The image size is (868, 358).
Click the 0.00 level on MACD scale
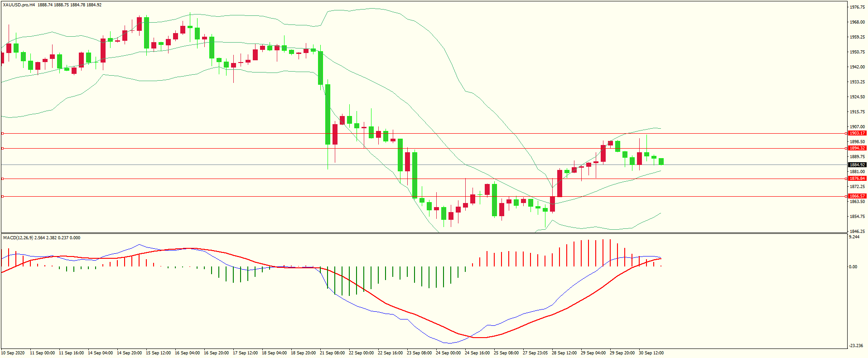click(853, 267)
